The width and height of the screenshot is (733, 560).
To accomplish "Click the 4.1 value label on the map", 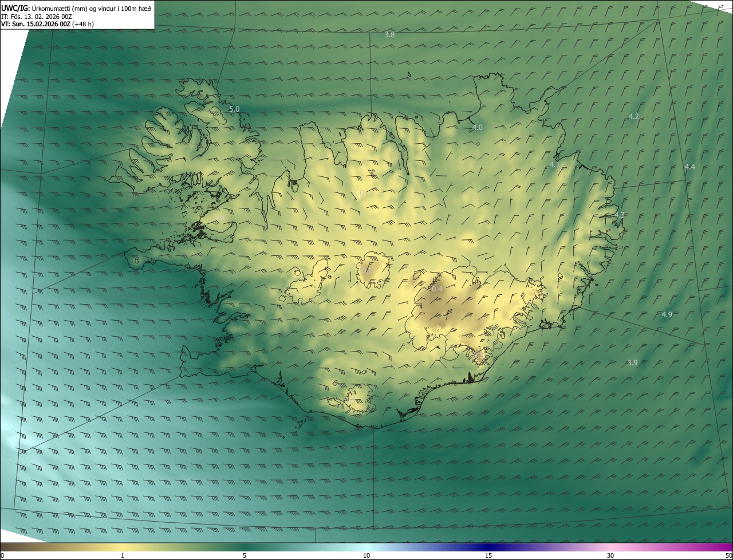I will pos(554,165).
